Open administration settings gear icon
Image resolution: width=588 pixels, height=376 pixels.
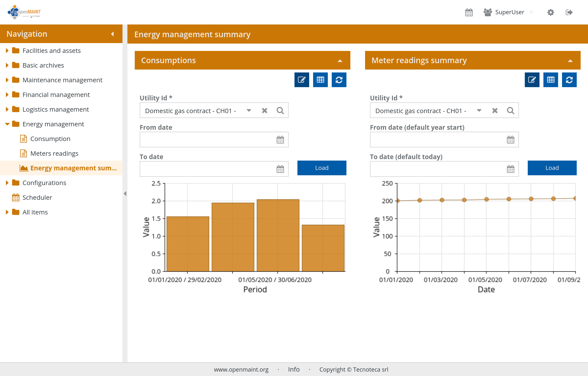[551, 12]
